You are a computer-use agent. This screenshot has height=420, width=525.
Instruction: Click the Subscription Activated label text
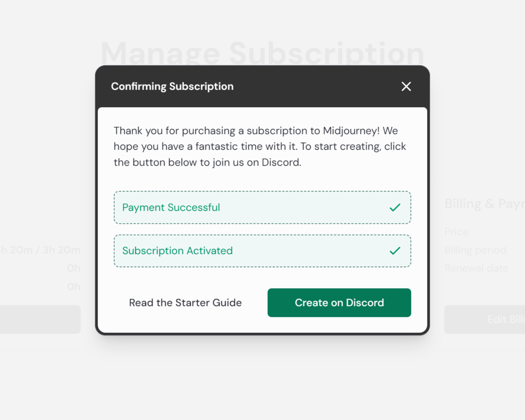pyautogui.click(x=177, y=251)
